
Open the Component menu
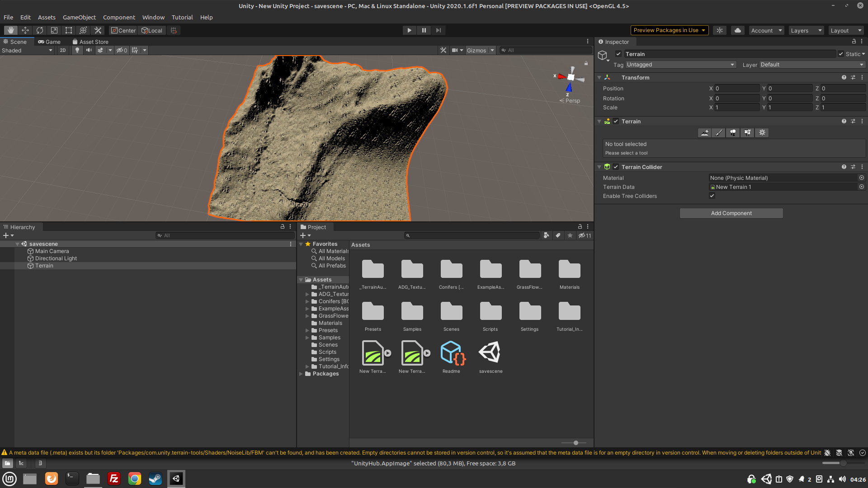coord(119,17)
